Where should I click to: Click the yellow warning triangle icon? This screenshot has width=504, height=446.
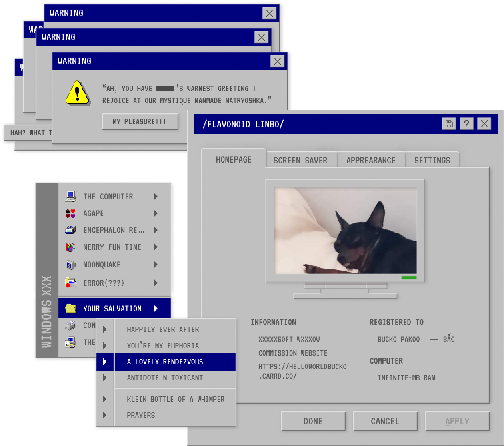(x=78, y=93)
